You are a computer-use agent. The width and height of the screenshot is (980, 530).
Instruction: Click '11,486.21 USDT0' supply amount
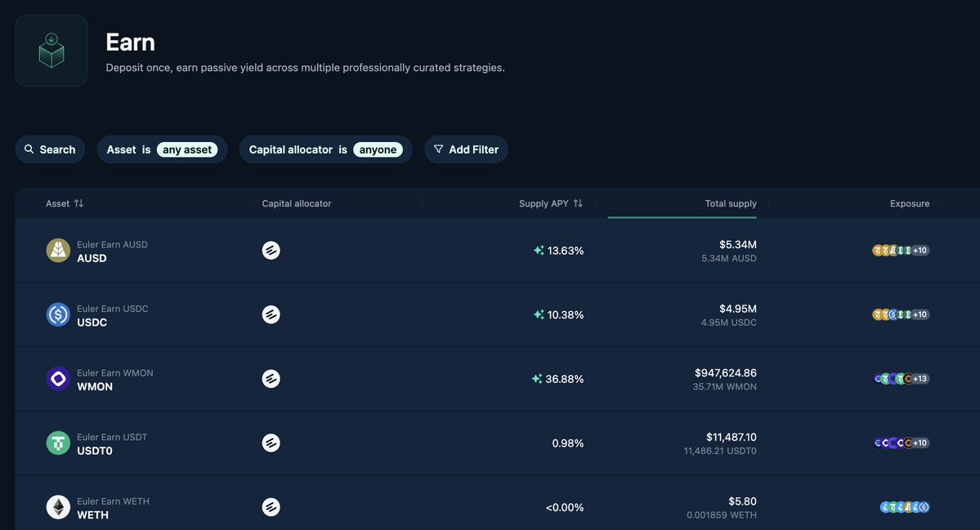point(720,452)
